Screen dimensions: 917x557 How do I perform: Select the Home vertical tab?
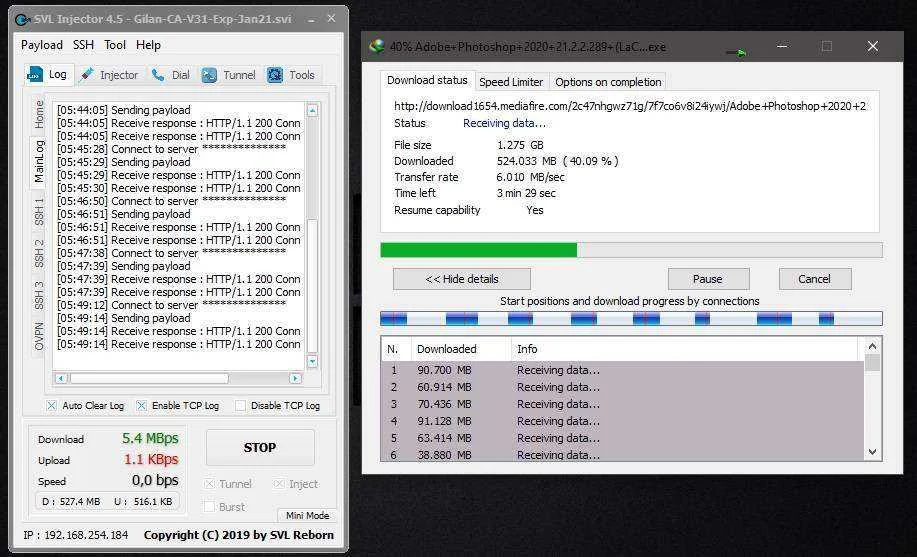39,114
